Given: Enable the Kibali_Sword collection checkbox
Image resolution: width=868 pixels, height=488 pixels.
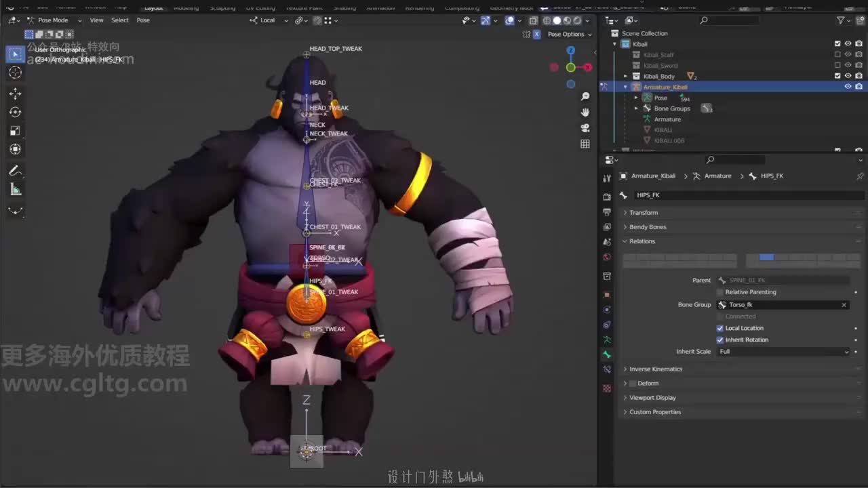Looking at the screenshot, I should [x=837, y=66].
